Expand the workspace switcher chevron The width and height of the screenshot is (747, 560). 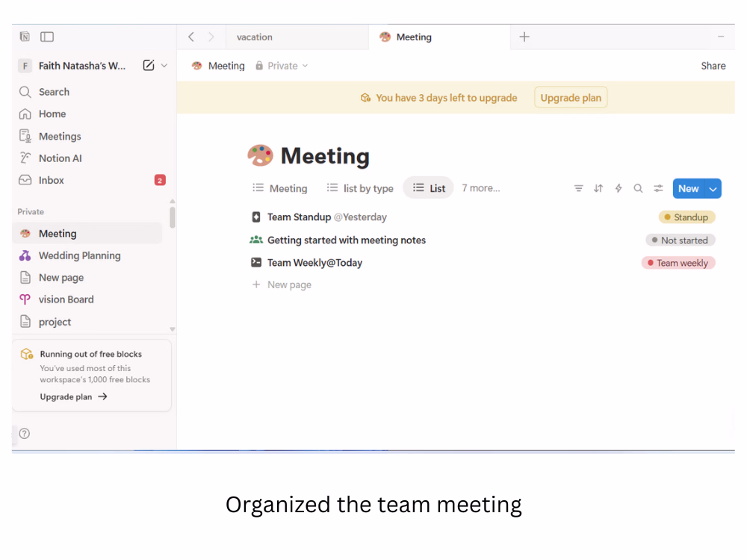pyautogui.click(x=164, y=66)
